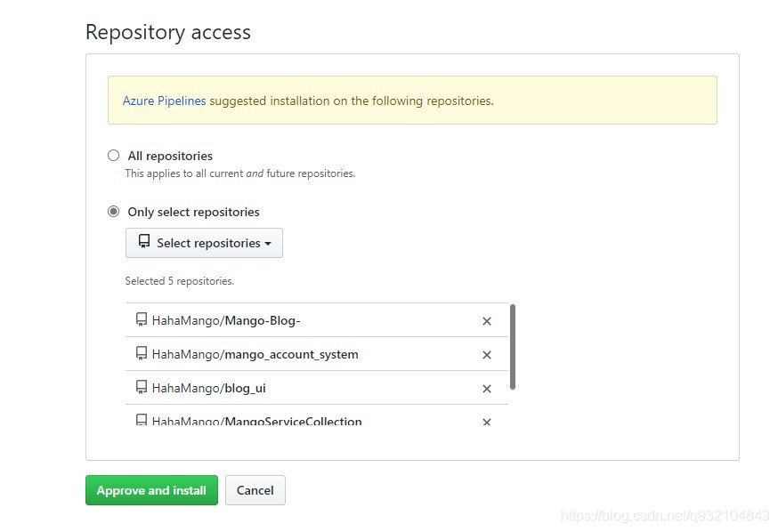Screen dimensions: 778x532
Task: Click the repo icon inside Select repositories button
Action: pos(144,241)
